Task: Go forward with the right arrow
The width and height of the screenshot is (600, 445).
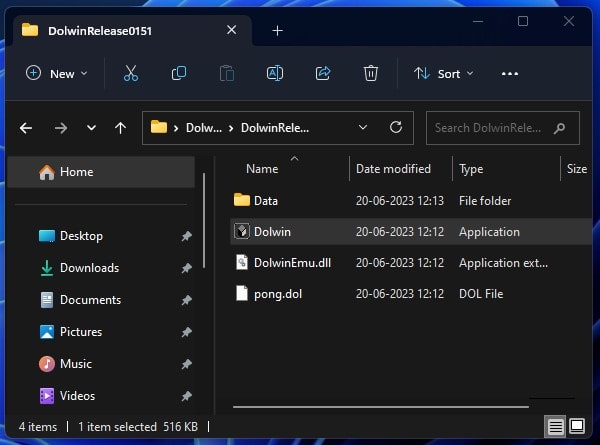Action: [x=60, y=128]
